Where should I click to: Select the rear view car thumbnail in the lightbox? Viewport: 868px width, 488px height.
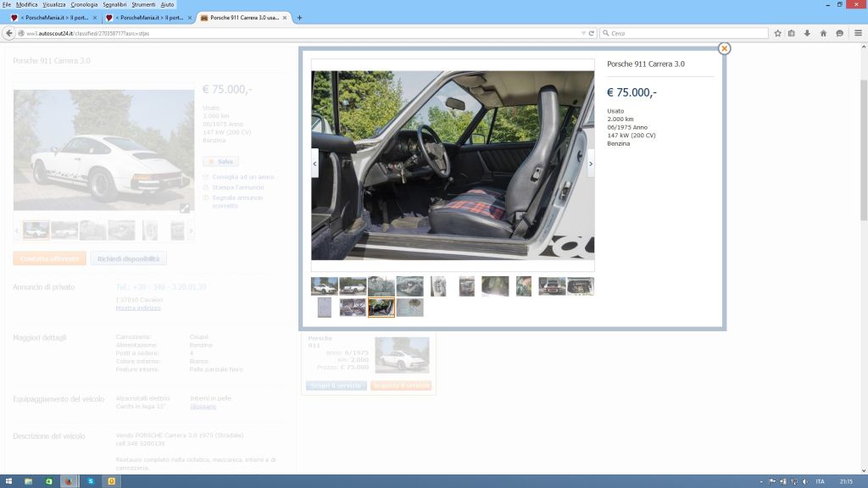point(553,286)
